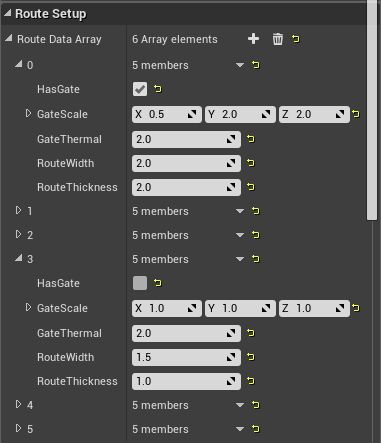The width and height of the screenshot is (381, 443).
Task: Add element to Route Data Array
Action: pos(253,39)
